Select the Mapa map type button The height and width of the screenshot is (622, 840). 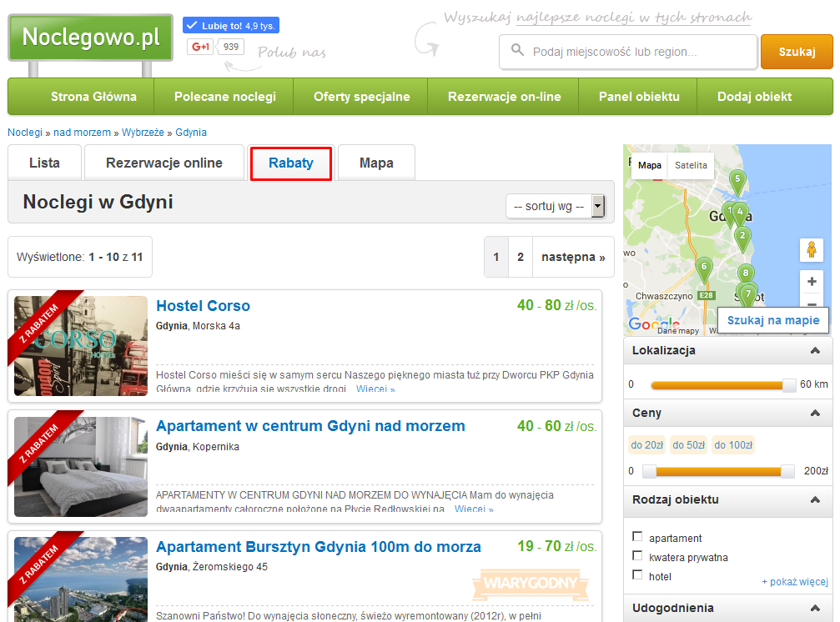pos(649,165)
